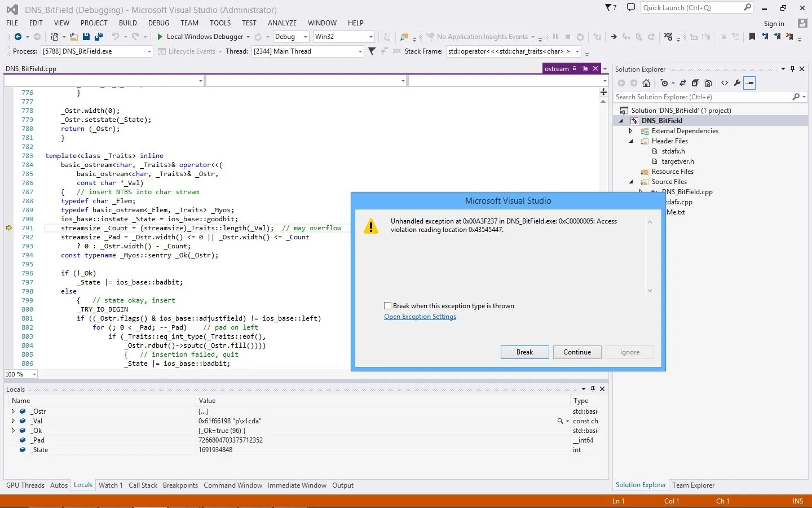Screen dimensions: 812x508
Task: Check 'Break when this exception type is thrown'
Action: [387, 306]
